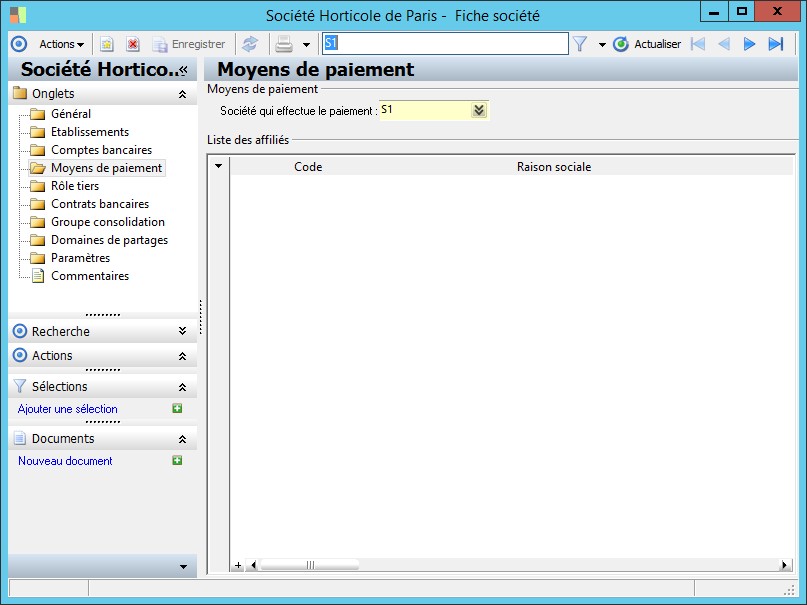Open the Domaines de partages tab

click(109, 240)
